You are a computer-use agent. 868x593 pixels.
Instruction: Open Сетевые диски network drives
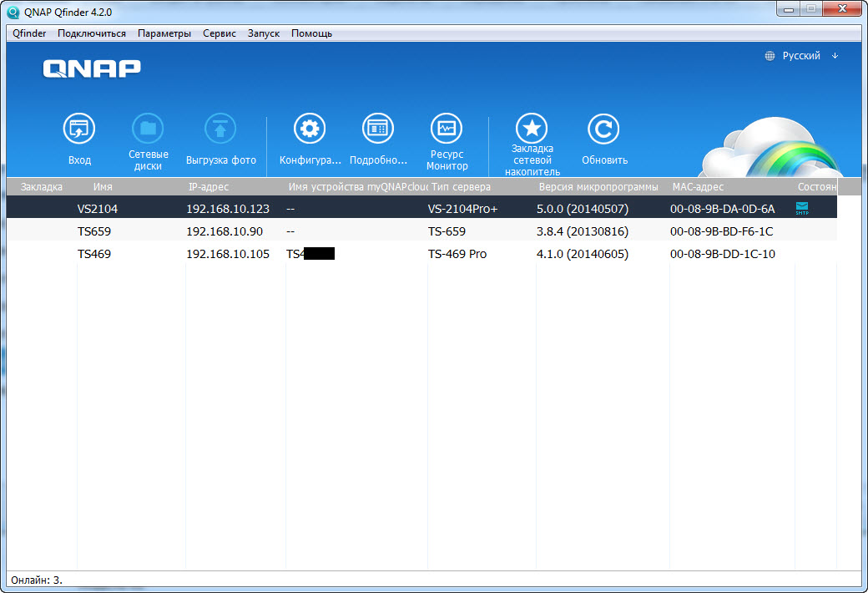(148, 129)
